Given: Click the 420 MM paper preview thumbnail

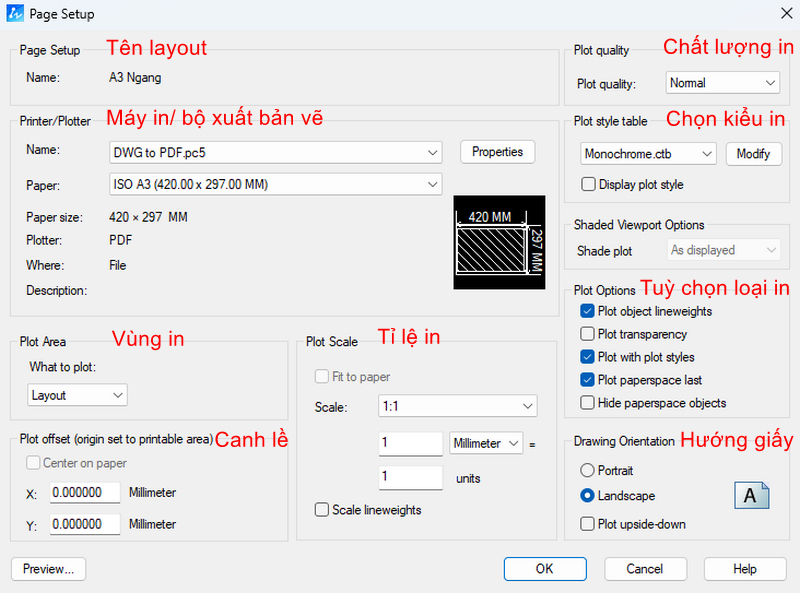Looking at the screenshot, I should pyautogui.click(x=499, y=242).
